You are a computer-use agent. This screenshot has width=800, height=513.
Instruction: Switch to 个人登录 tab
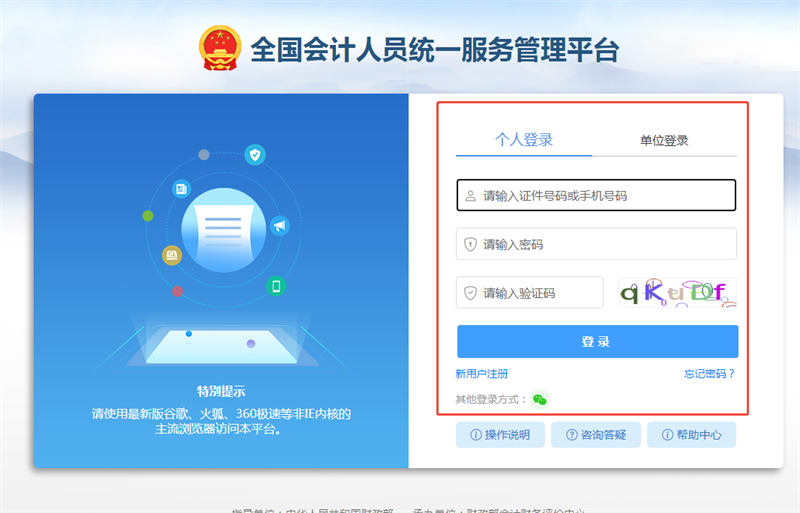pos(524,140)
